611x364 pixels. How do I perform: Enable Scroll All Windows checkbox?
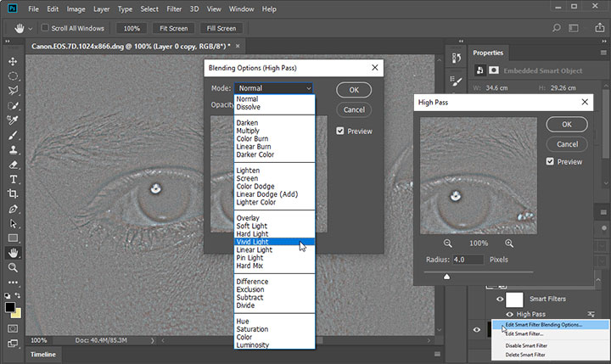[45, 28]
